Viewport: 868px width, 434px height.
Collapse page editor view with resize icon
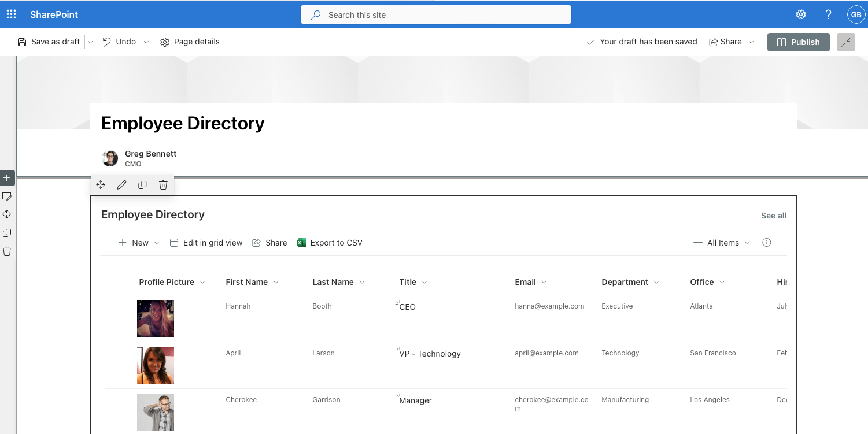[845, 42]
